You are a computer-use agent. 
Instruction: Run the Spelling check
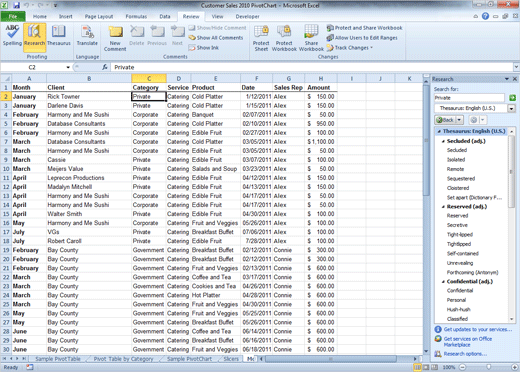click(x=12, y=35)
